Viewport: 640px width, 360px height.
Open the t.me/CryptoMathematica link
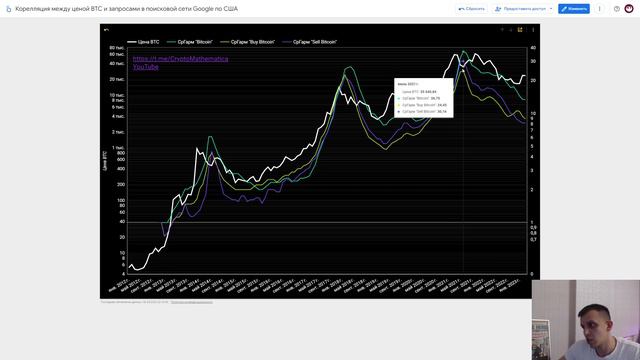pos(180,59)
